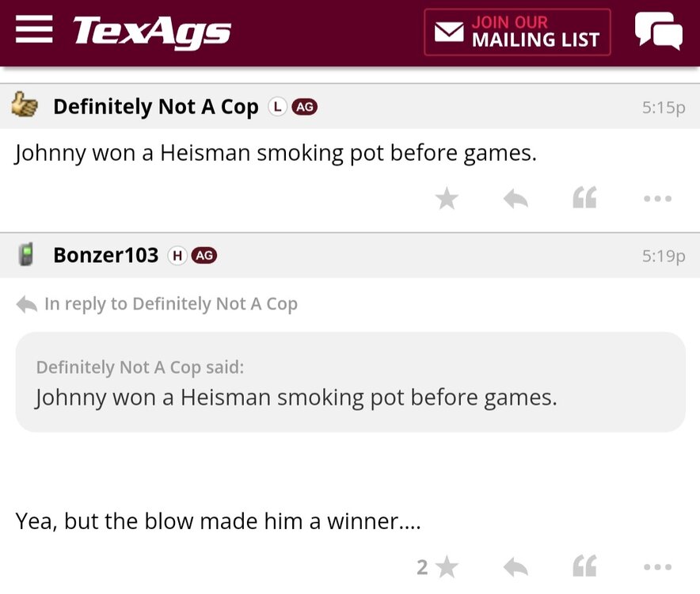Open more options for Bonzer103's post
Image resolution: width=700 pixels, height=594 pixels.
[x=657, y=566]
